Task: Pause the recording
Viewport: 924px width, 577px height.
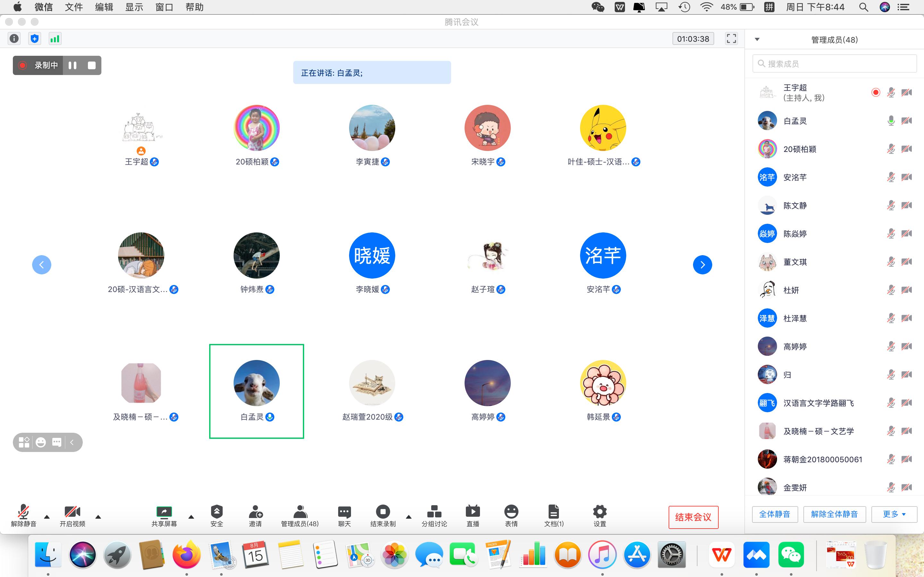Action: click(73, 65)
